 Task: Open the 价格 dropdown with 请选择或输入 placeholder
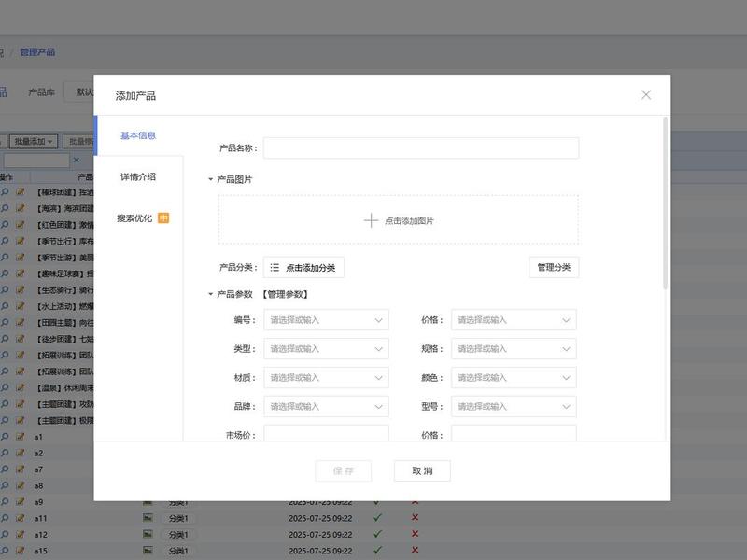pos(514,320)
